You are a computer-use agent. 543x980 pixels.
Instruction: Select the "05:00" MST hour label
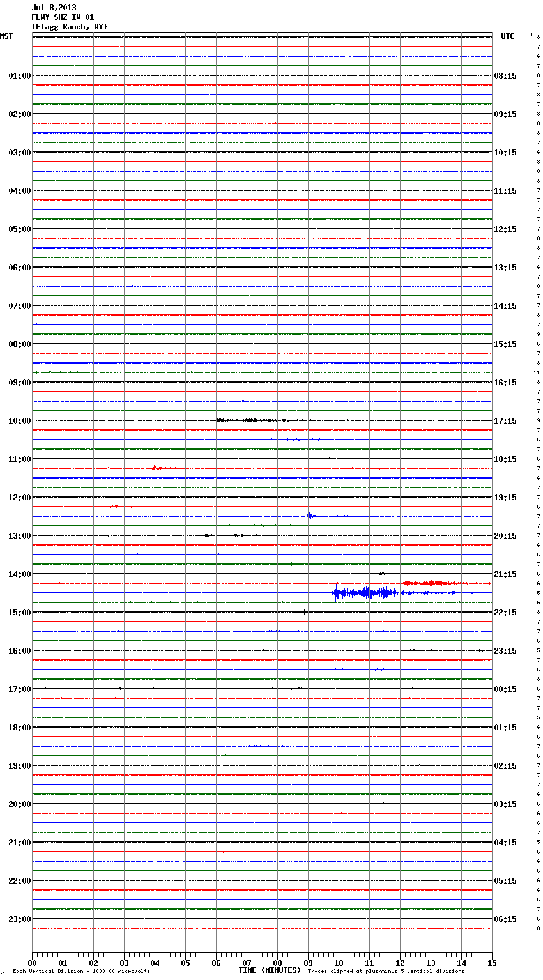pos(20,229)
